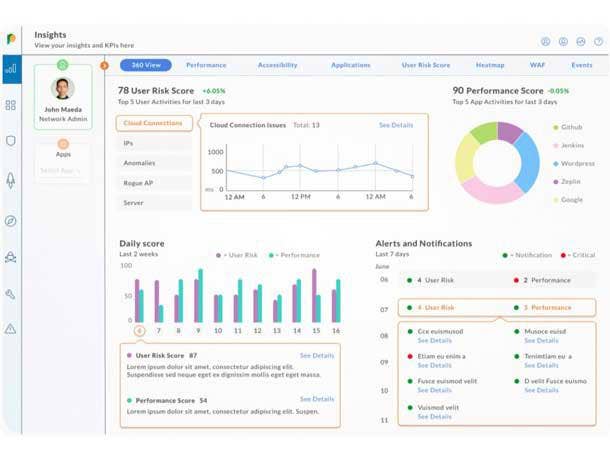Viewport: 610px width, 457px height.
Task: Open the warning triangle alerts icon
Action: coord(11,329)
